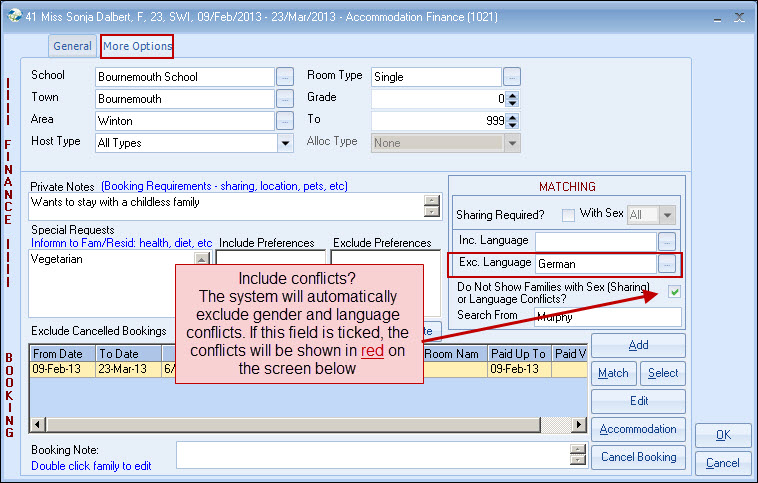Open Area lookup ellipsis button
The image size is (758, 483).
tap(285, 121)
